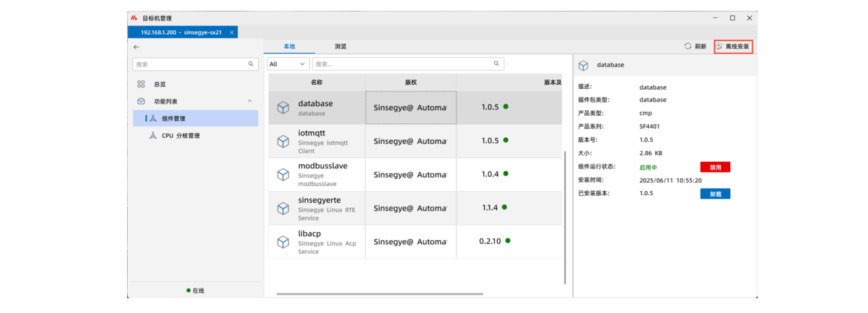Switch to the 本地 tab

point(289,46)
